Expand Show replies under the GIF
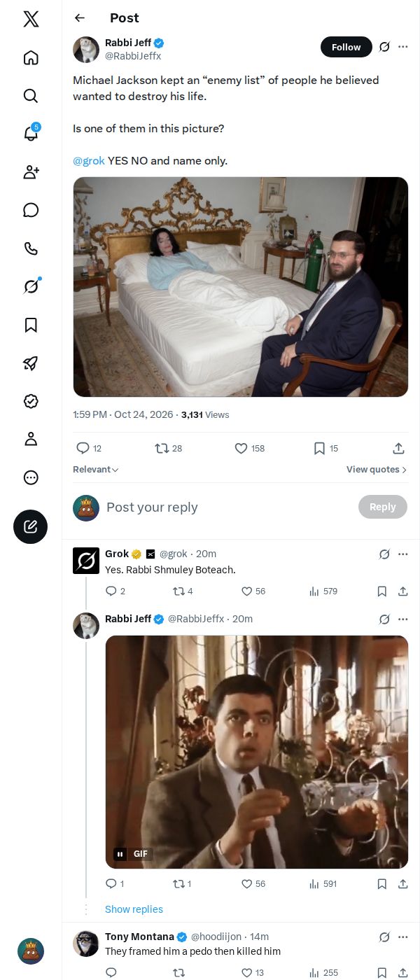 134,909
